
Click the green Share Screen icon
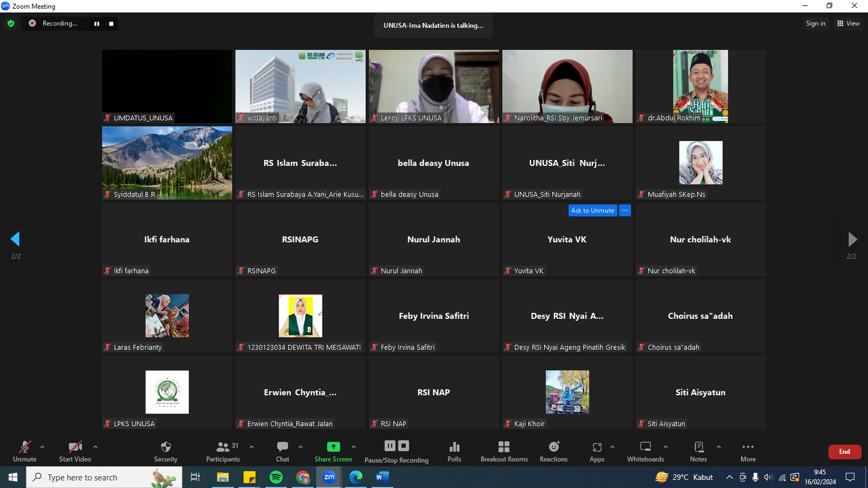pos(333,447)
